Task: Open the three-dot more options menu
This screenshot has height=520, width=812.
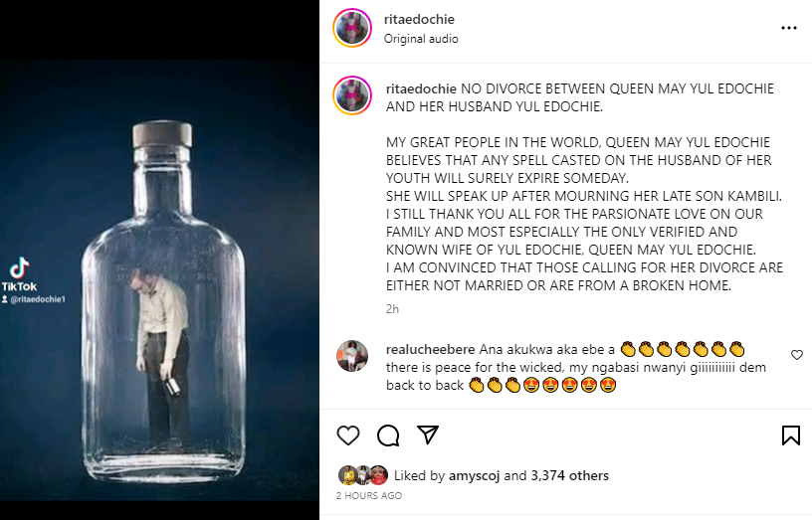Action: (x=789, y=29)
